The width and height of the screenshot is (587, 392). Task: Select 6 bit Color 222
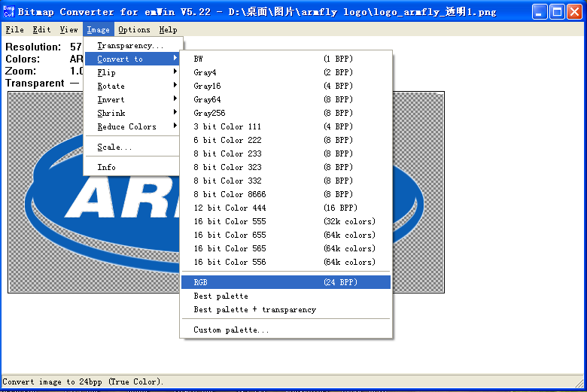pos(286,140)
